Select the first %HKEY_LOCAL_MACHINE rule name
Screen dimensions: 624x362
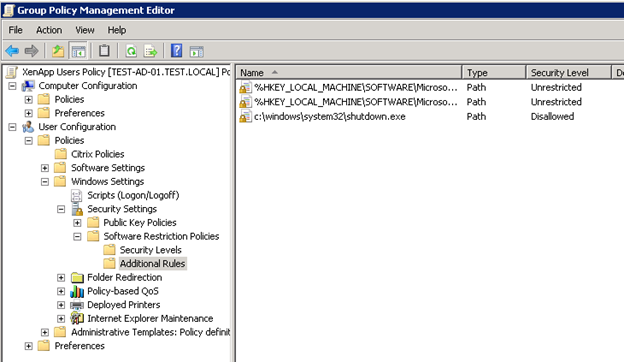[356, 87]
